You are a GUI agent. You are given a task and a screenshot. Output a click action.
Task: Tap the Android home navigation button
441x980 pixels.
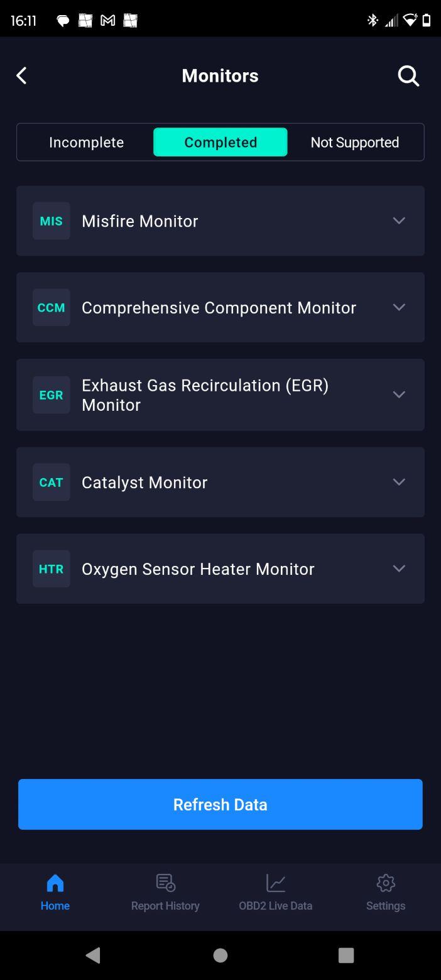tap(220, 955)
